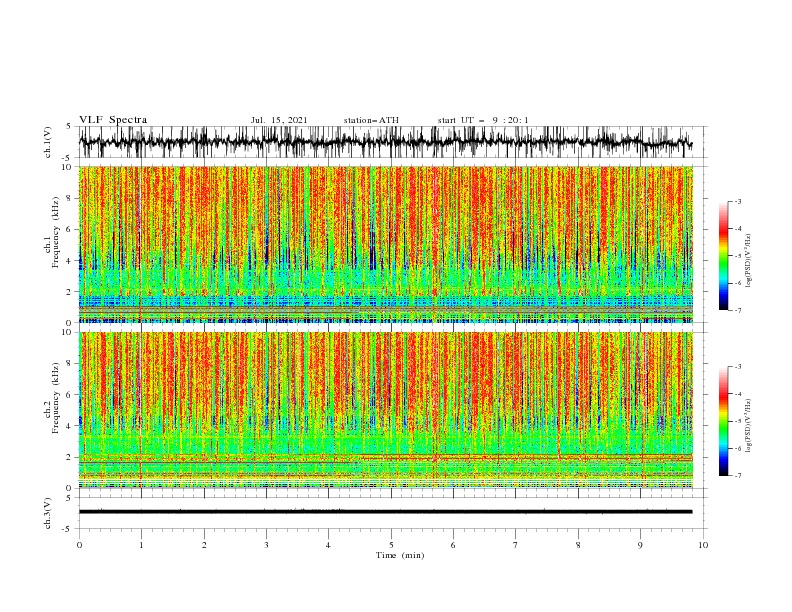Click the ch.1 voltage waveform trace

pos(385,142)
